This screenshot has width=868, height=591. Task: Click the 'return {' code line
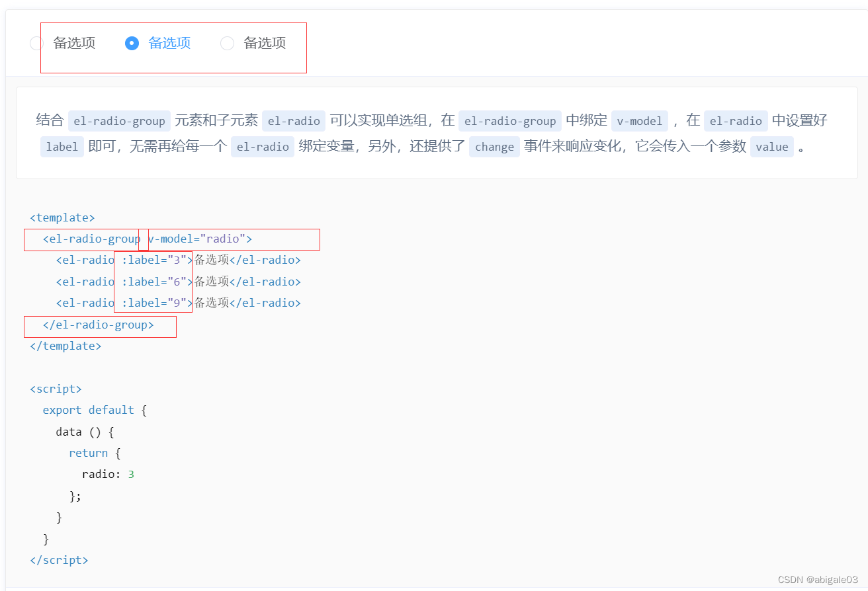coord(95,453)
